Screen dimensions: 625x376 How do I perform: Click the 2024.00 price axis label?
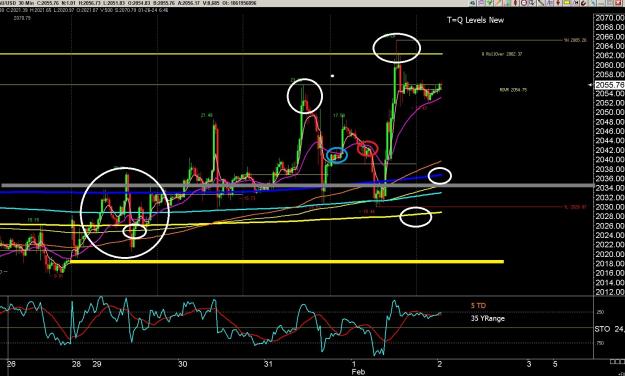pos(610,235)
